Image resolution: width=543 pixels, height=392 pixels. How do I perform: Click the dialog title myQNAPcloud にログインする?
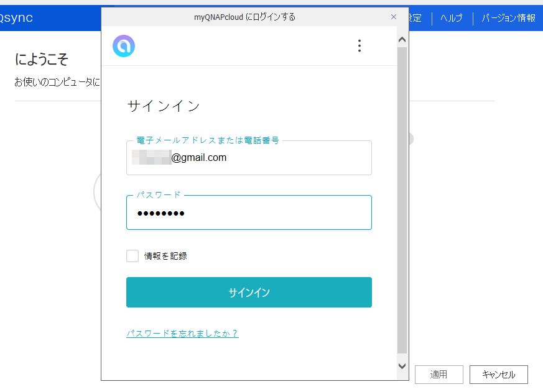[x=244, y=17]
